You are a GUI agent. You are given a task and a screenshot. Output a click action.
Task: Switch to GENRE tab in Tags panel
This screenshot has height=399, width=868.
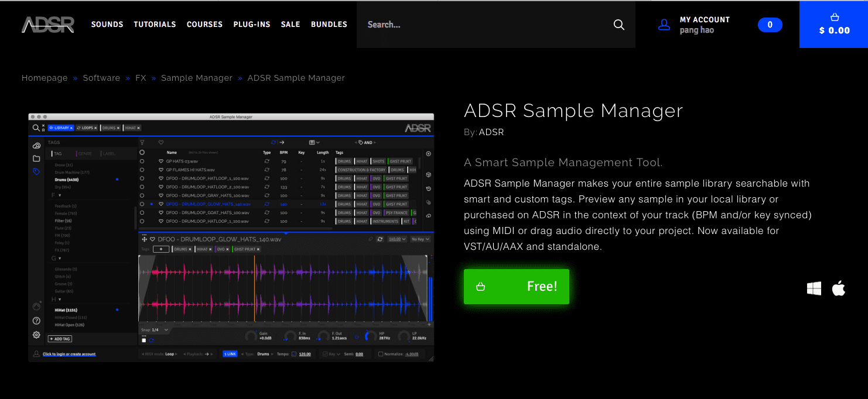click(x=84, y=153)
